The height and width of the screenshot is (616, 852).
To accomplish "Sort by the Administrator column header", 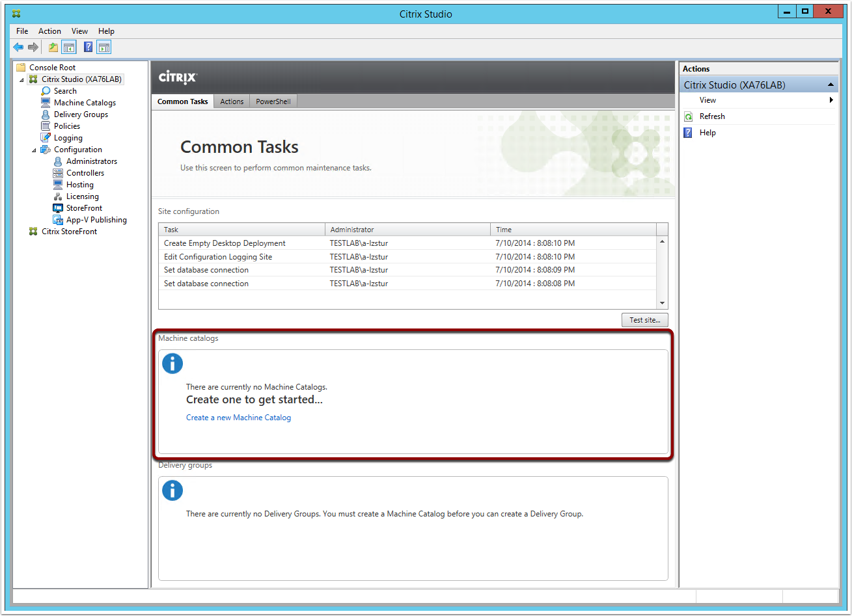I will tap(408, 230).
